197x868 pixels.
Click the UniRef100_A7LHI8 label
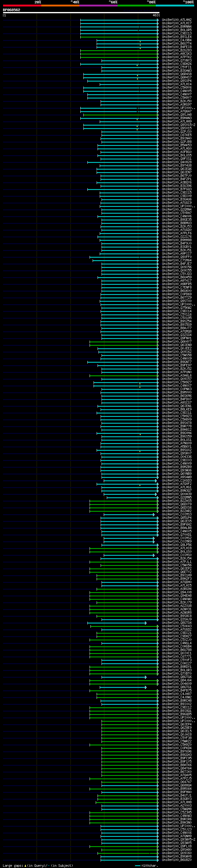click(x=177, y=548)
